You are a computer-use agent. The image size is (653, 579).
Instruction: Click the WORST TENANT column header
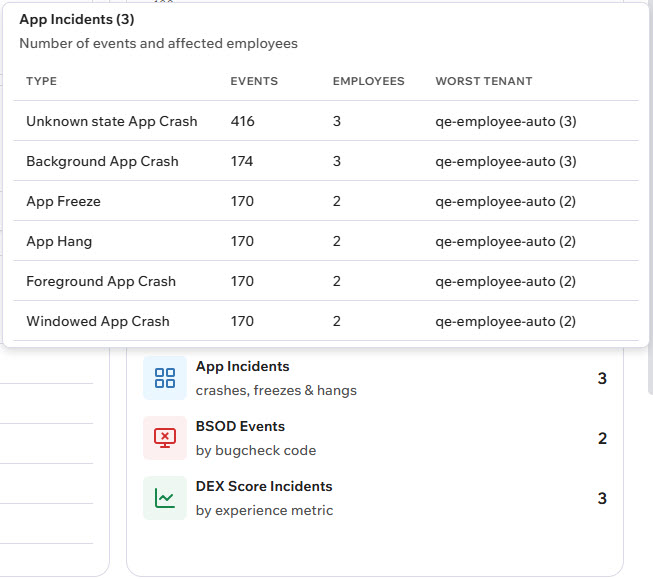(x=484, y=81)
